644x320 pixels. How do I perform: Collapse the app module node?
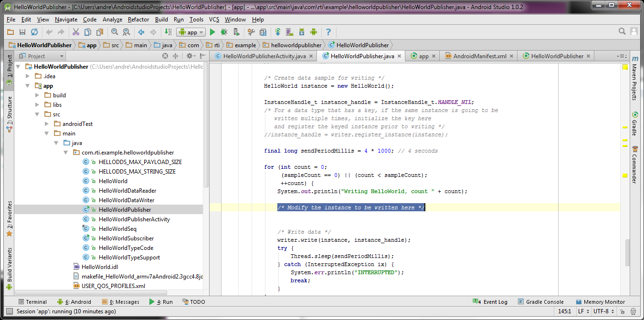[28, 86]
